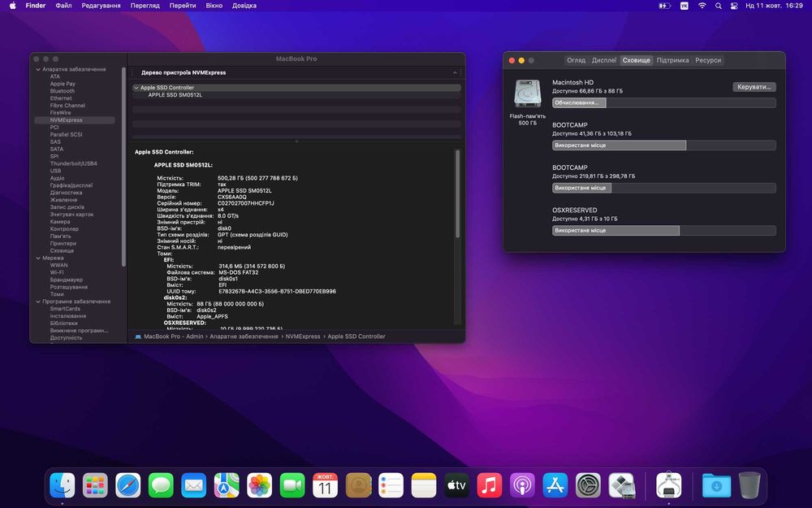Click Apple SSD Controller in path bar
This screenshot has height=508, width=812.
point(356,337)
